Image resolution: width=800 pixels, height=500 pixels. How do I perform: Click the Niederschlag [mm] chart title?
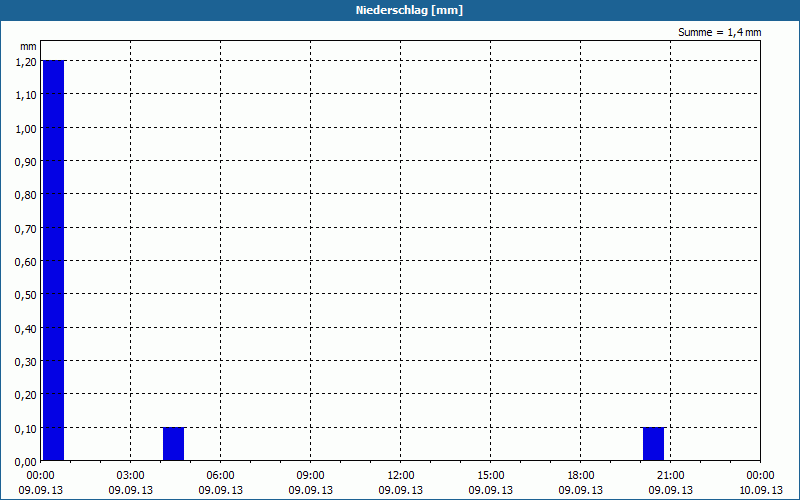409,10
